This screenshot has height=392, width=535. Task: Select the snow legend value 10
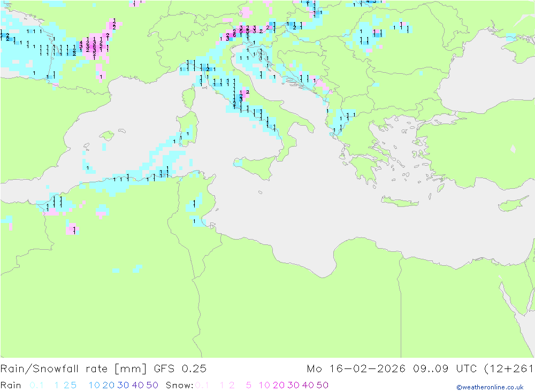click(x=264, y=385)
